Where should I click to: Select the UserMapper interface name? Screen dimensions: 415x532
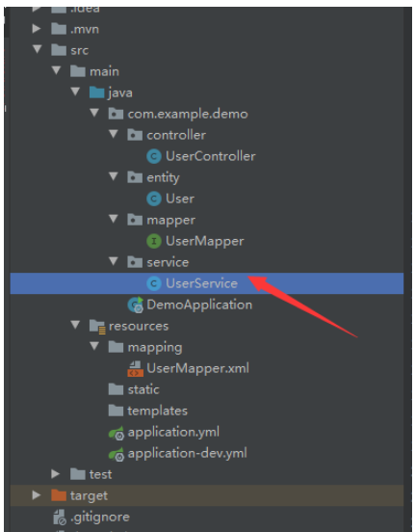pyautogui.click(x=205, y=242)
